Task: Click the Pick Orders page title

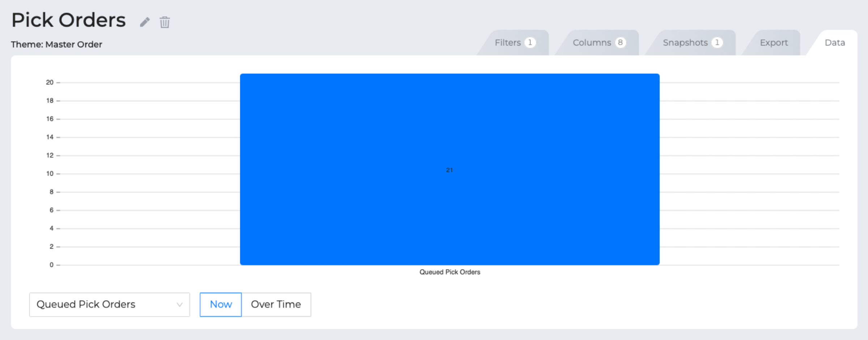Action: (69, 20)
